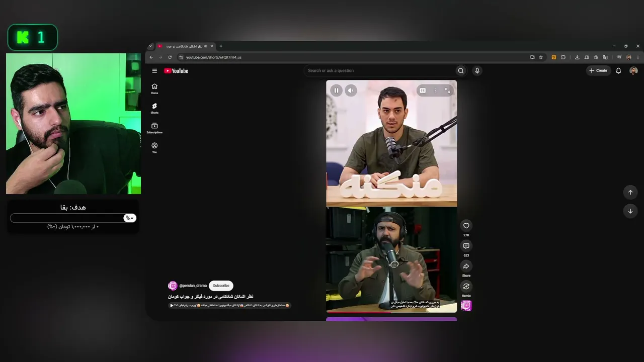Viewport: 644px width, 362px height.
Task: Like the Short with the heart button
Action: (x=466, y=226)
